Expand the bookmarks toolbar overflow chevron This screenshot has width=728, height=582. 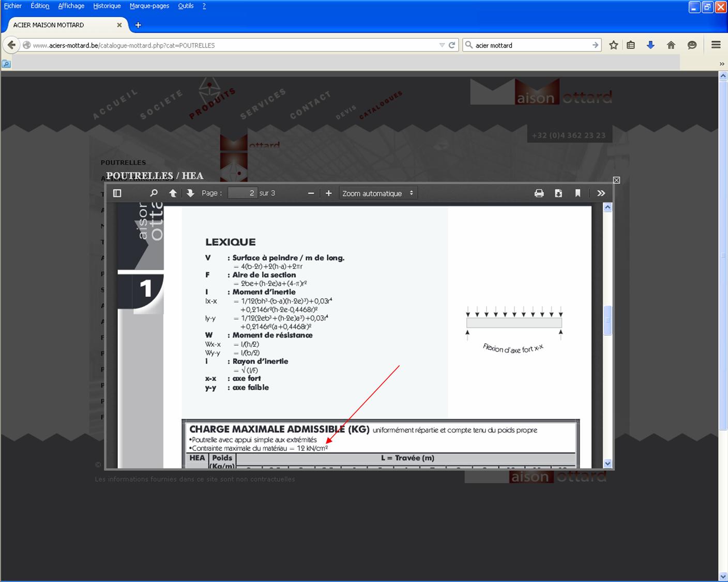click(722, 64)
